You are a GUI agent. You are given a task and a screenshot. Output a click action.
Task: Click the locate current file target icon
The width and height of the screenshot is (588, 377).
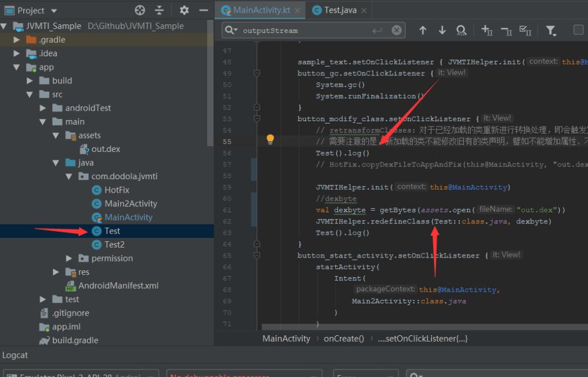point(140,10)
